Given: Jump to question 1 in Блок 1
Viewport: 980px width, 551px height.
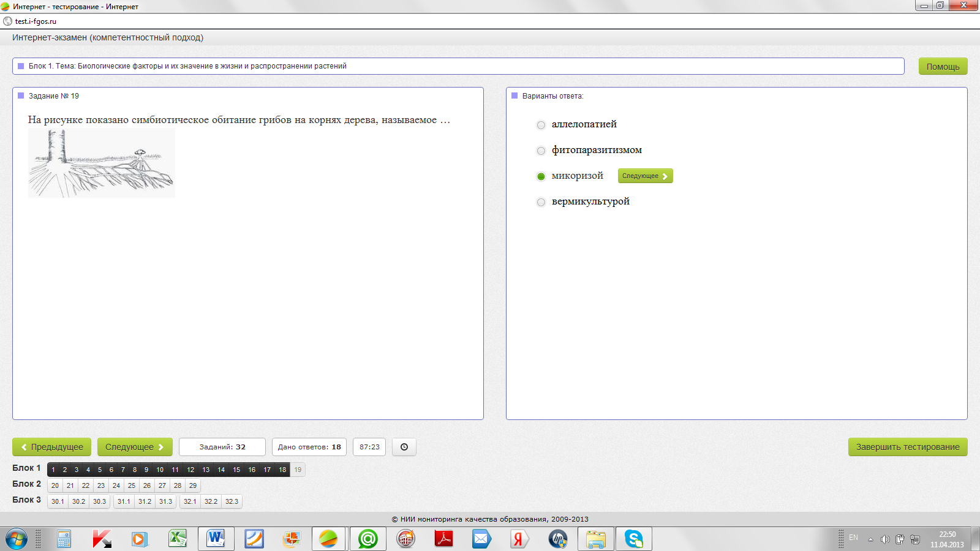Looking at the screenshot, I should [53, 470].
